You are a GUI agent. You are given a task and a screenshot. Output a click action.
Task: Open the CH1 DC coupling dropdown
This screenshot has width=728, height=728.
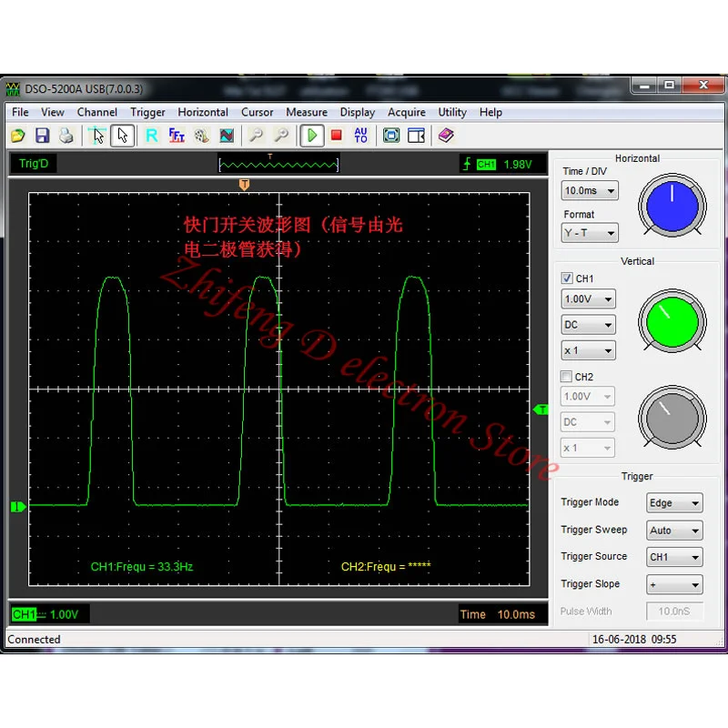click(588, 325)
